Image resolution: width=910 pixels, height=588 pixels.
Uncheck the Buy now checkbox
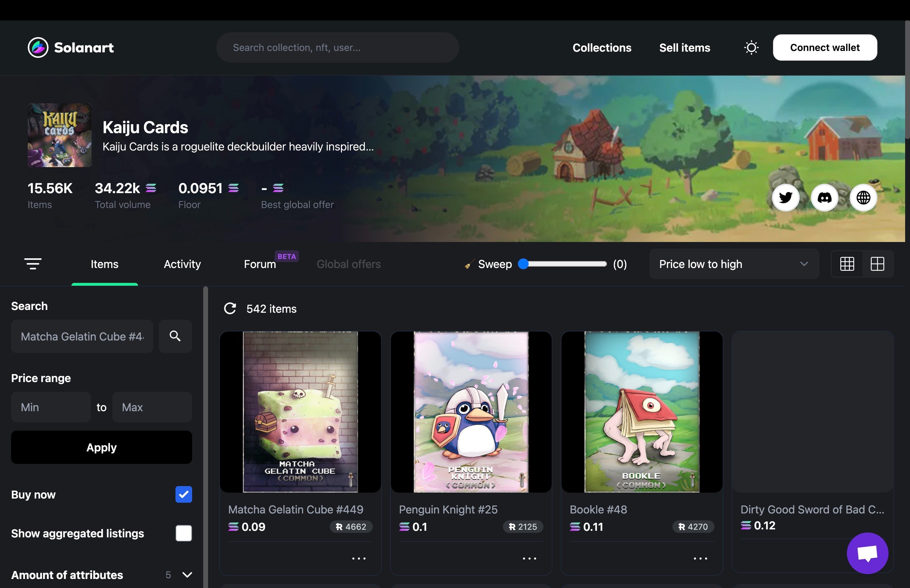pos(184,494)
